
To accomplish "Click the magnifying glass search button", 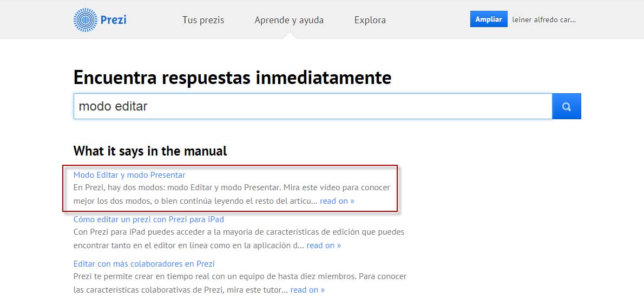I will 566,107.
